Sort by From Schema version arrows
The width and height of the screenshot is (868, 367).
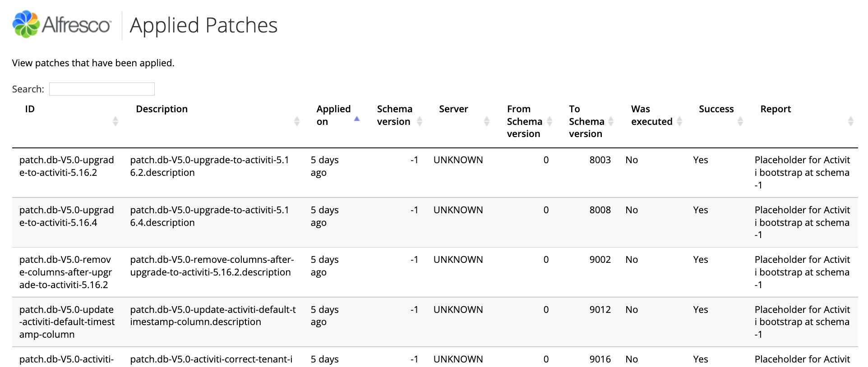(x=549, y=121)
